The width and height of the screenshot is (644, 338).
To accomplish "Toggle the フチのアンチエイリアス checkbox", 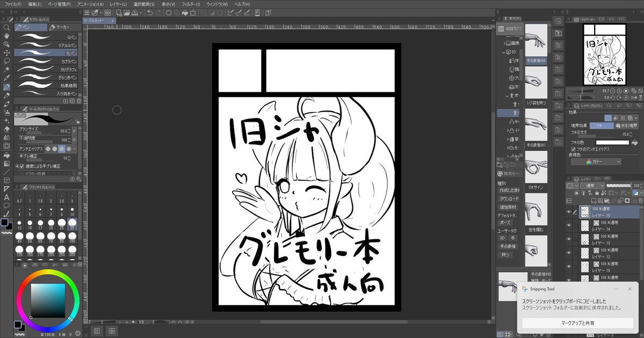I will pyautogui.click(x=573, y=149).
